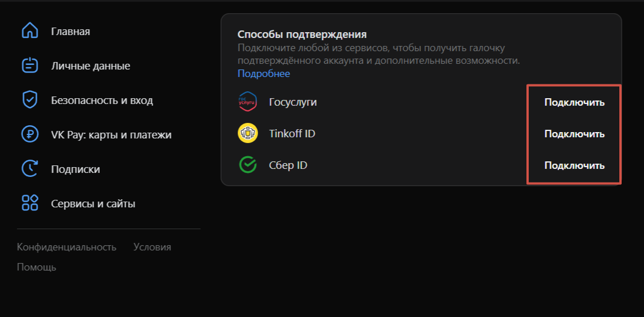Open VK Pay: карты и платежи
Image resolution: width=644 pixels, height=317 pixels.
[111, 135]
